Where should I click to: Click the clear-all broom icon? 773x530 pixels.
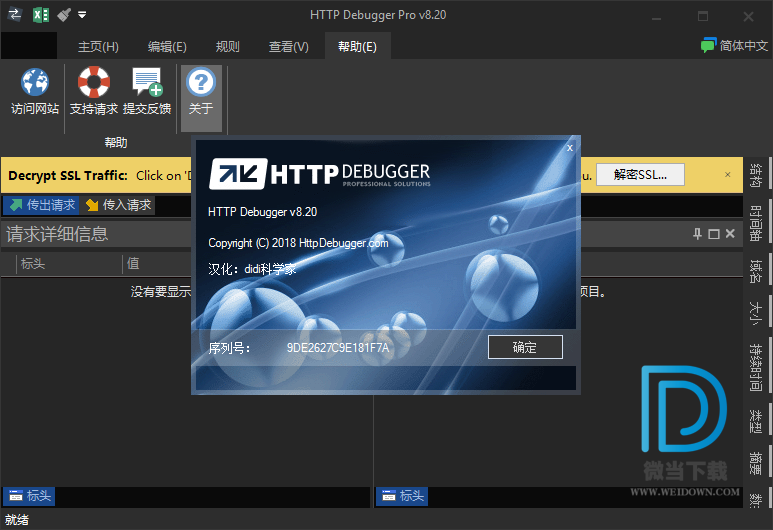pos(64,15)
